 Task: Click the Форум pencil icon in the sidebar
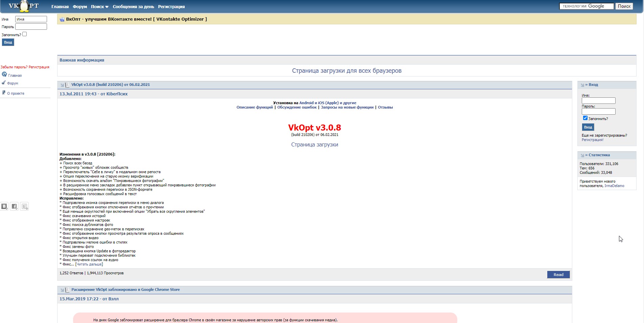point(4,83)
